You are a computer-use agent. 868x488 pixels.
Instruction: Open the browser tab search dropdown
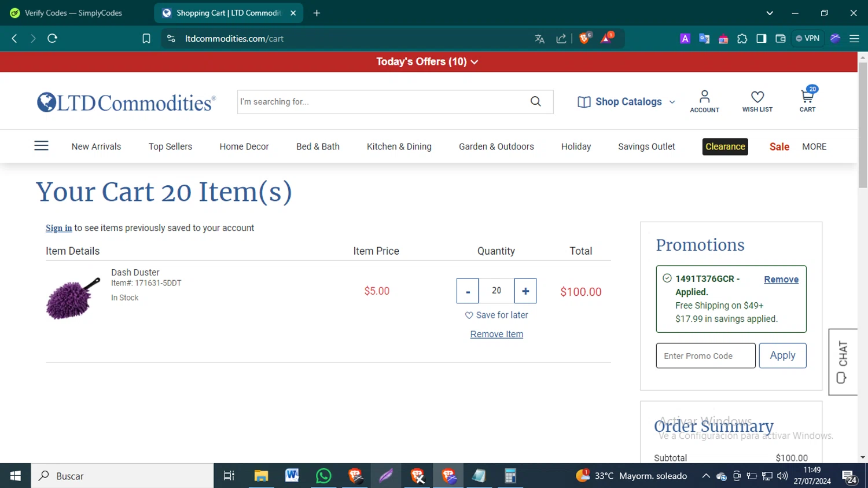pos(770,13)
